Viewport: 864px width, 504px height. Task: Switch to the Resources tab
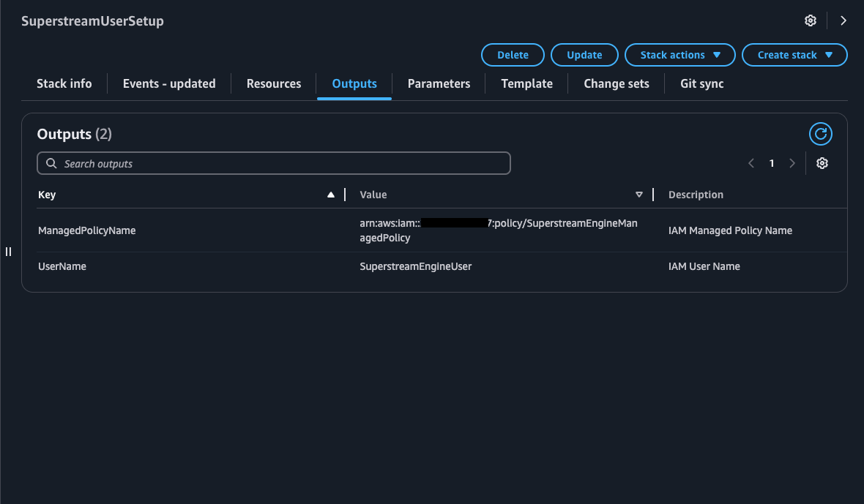(274, 83)
